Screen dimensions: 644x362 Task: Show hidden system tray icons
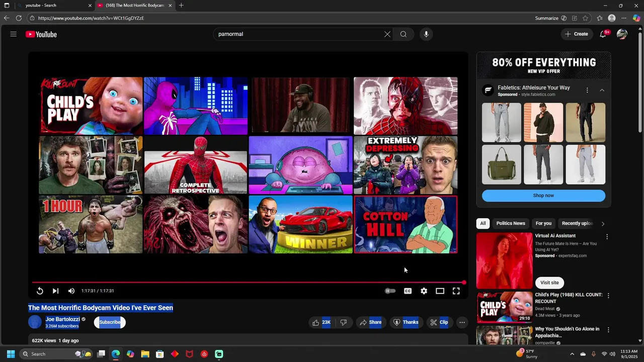(572, 354)
